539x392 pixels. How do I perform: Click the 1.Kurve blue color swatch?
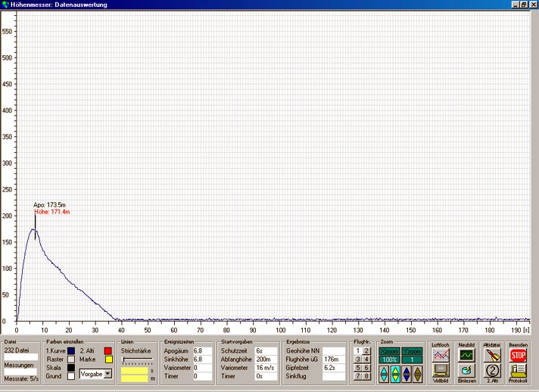[x=70, y=351]
